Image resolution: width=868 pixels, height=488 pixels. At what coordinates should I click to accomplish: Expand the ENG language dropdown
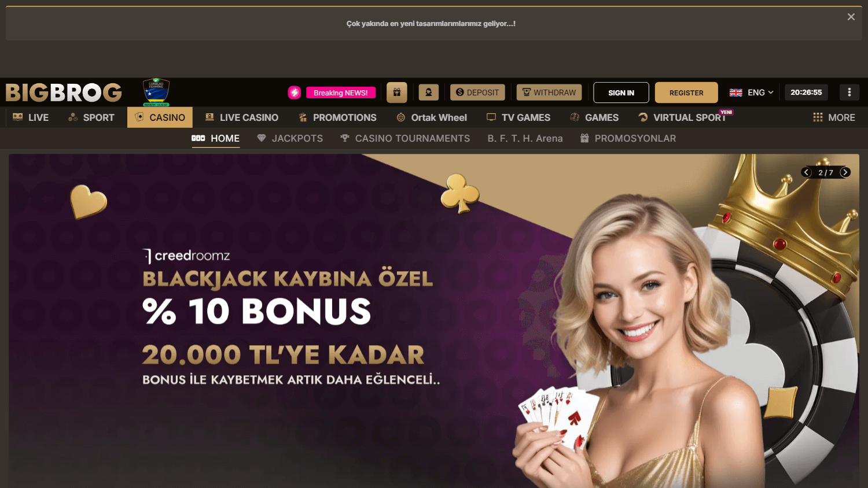point(751,93)
